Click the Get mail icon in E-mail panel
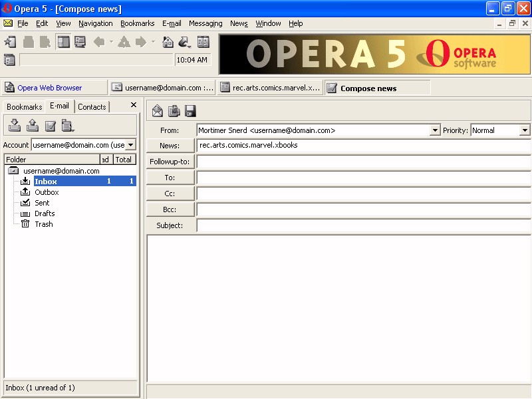The height and width of the screenshot is (399, 532). [14, 125]
